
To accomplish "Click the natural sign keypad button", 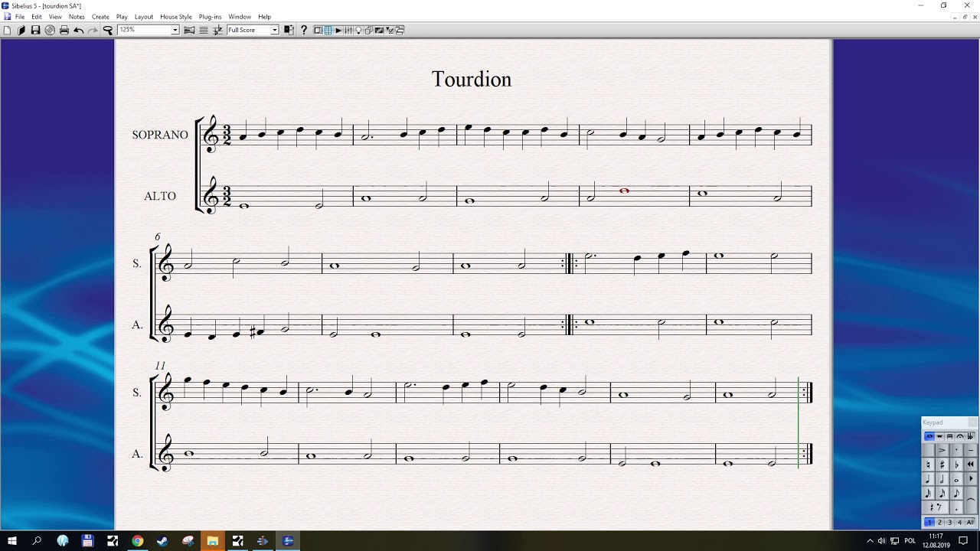I will click(929, 465).
